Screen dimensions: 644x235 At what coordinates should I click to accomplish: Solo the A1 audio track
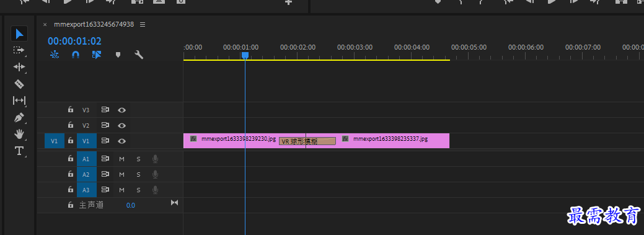click(x=138, y=159)
